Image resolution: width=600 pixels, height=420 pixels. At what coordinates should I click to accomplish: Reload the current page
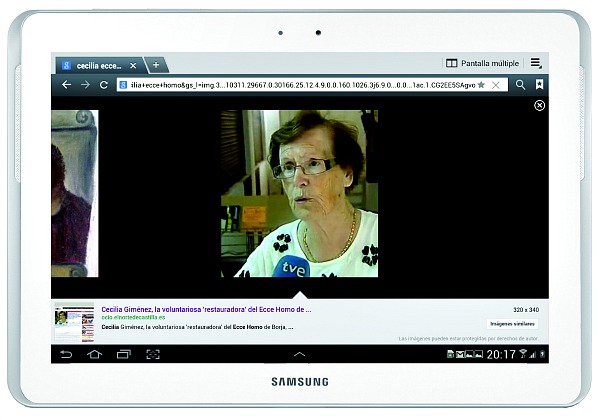point(103,85)
